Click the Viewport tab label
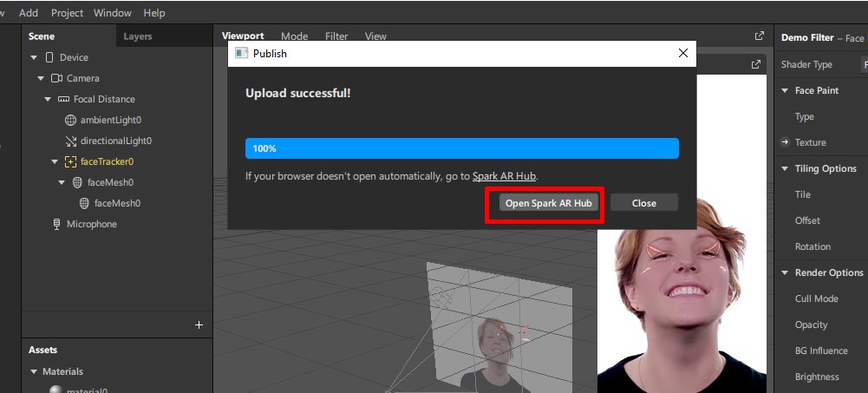The width and height of the screenshot is (868, 393). tap(243, 36)
